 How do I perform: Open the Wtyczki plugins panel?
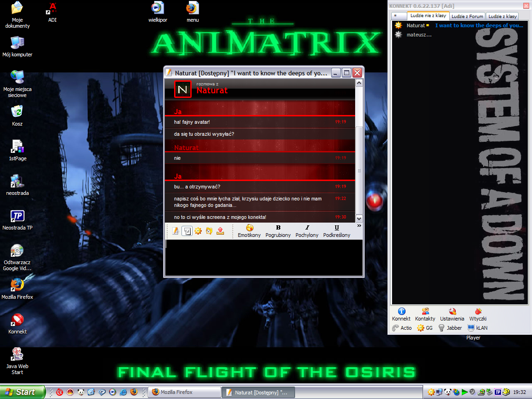click(x=478, y=315)
